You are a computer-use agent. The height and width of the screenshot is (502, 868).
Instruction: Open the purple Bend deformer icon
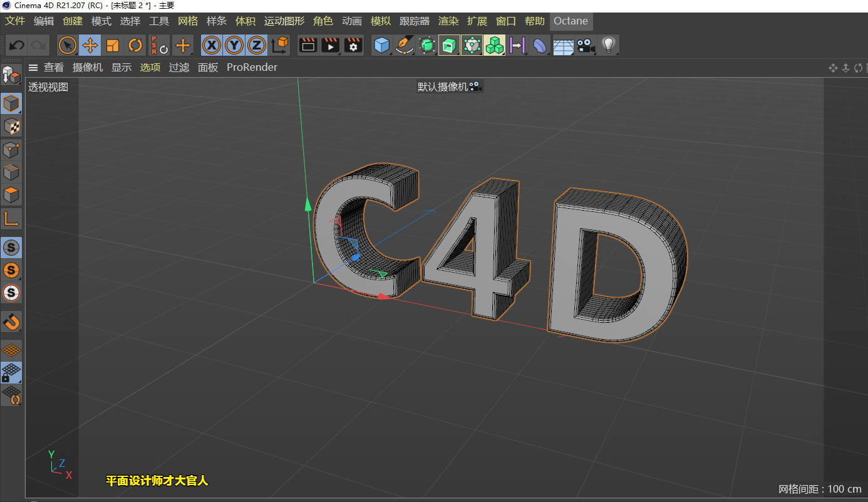pos(517,45)
